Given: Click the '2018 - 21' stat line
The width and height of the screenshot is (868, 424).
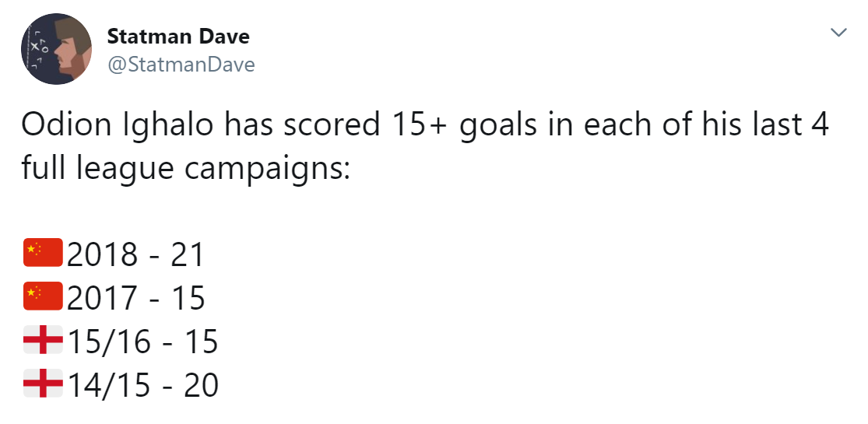Looking at the screenshot, I should (x=135, y=254).
